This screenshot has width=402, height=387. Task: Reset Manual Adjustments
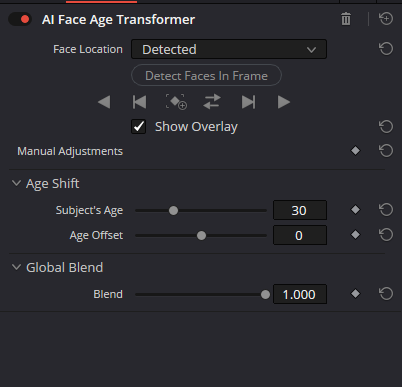(386, 151)
